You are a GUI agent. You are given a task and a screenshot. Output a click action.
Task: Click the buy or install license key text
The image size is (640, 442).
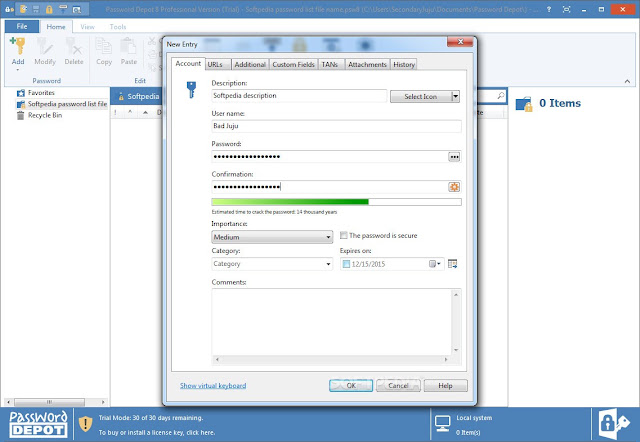(157, 432)
